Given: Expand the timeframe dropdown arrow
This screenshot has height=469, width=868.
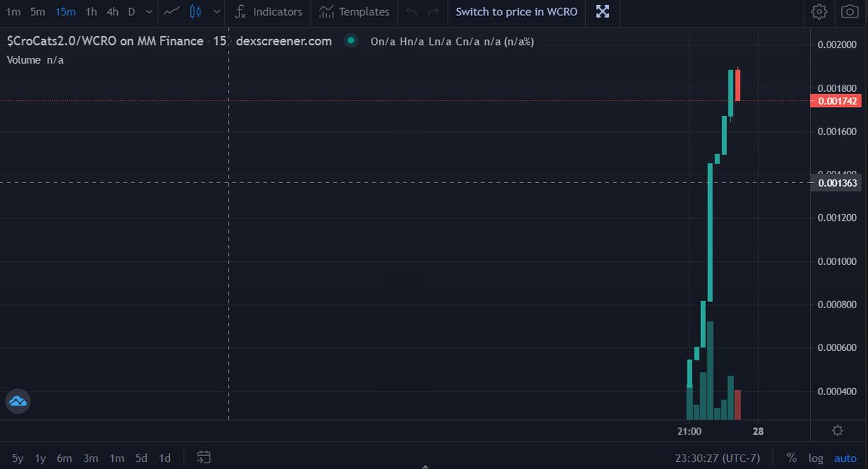Looking at the screenshot, I should point(148,12).
